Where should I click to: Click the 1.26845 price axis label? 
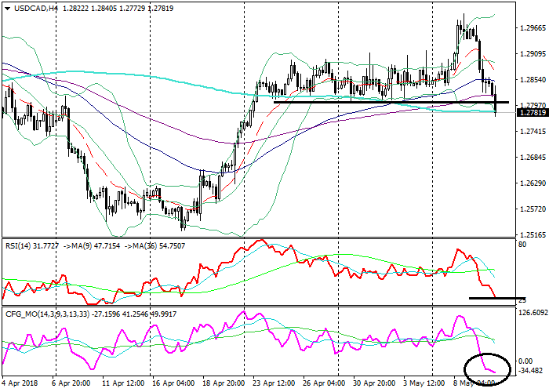(x=533, y=157)
